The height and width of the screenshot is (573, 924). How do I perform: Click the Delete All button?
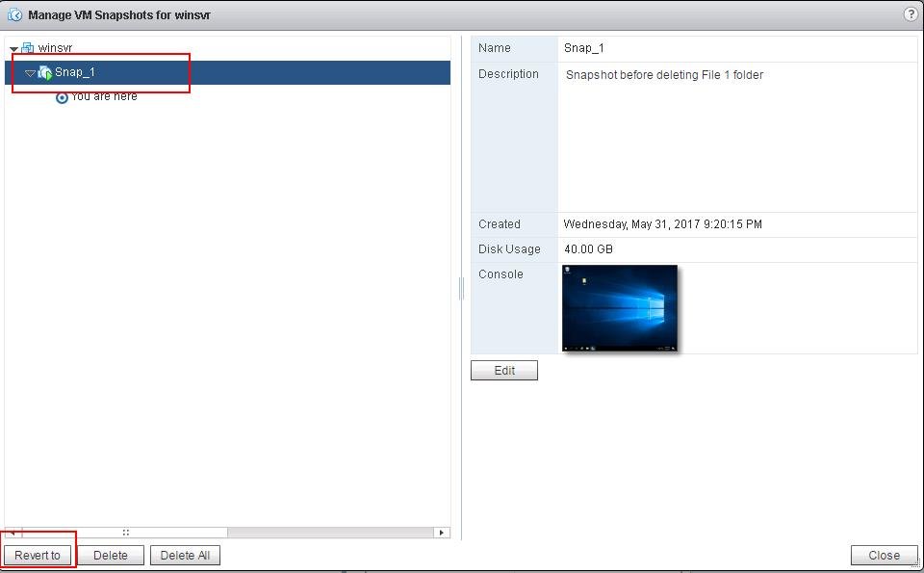185,556
